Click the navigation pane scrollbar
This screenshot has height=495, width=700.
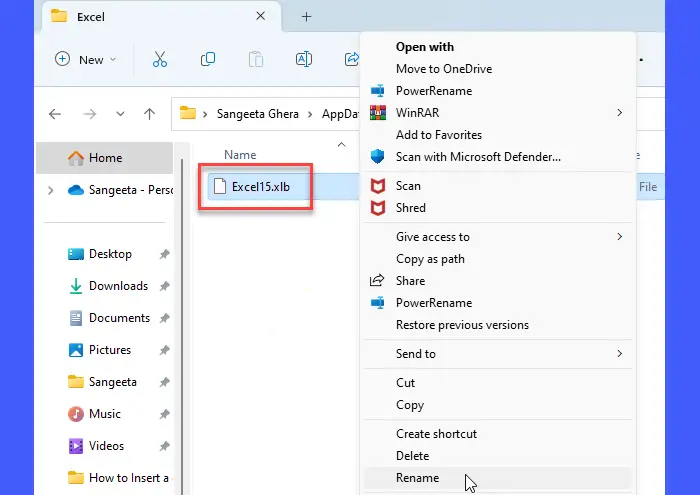[x=182, y=326]
